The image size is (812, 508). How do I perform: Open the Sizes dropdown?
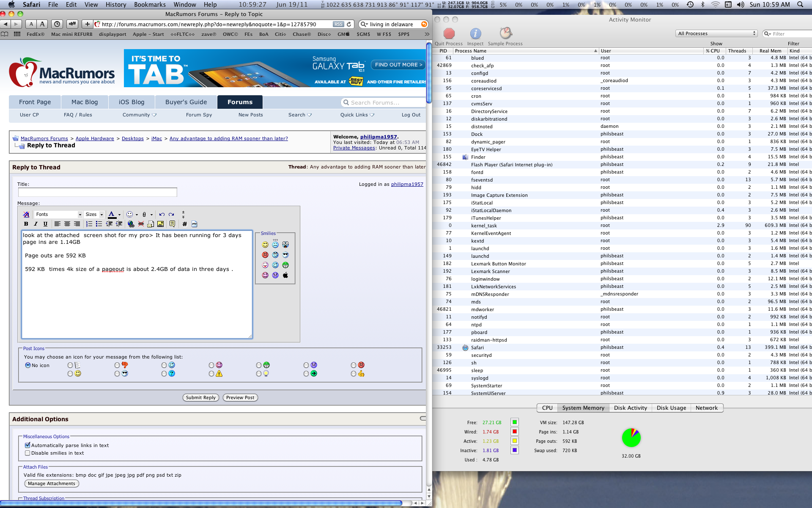click(x=94, y=214)
